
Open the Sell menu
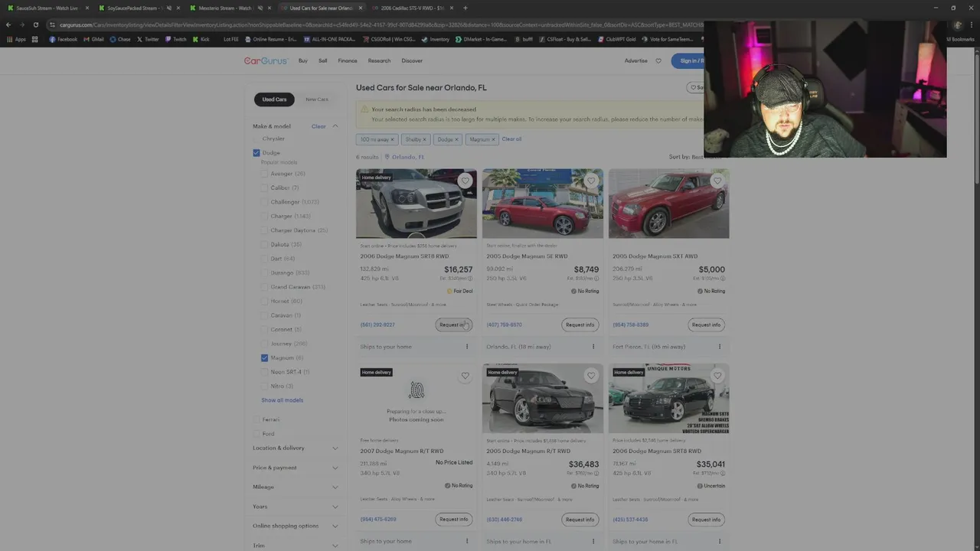(323, 60)
